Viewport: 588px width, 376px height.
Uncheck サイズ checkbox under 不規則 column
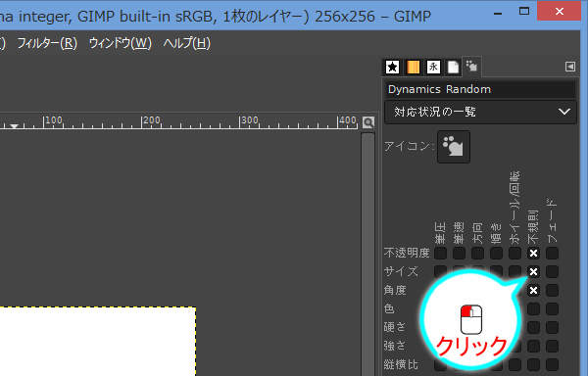(533, 271)
